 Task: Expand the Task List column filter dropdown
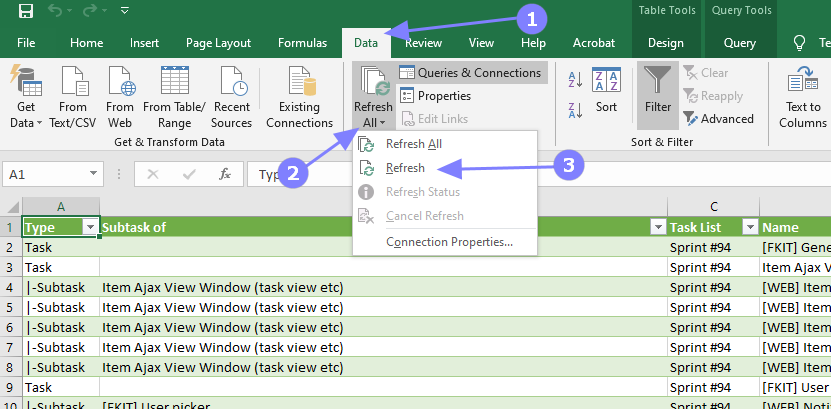pos(749,227)
